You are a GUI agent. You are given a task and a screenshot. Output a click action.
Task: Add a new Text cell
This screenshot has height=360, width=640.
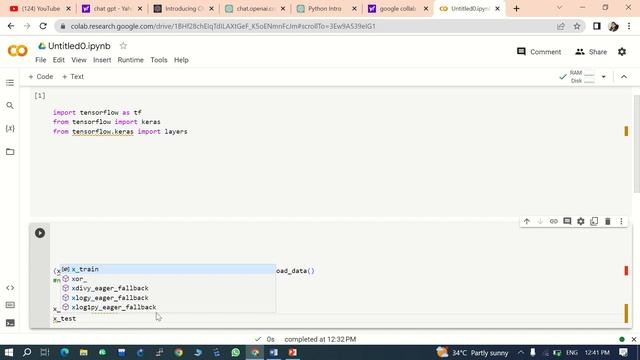tap(73, 77)
